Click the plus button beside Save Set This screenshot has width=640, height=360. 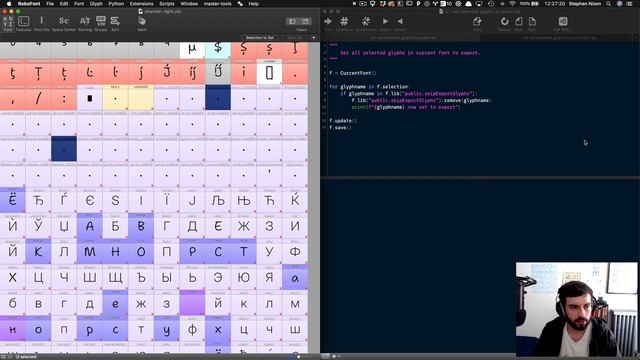tap(313, 38)
